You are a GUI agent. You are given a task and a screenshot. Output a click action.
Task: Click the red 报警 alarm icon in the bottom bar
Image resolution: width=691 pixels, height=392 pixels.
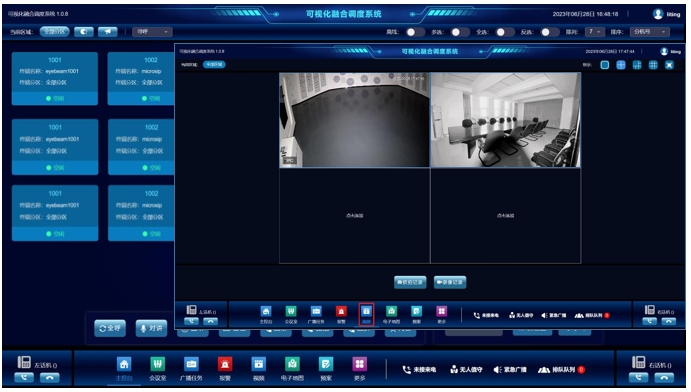click(x=225, y=369)
